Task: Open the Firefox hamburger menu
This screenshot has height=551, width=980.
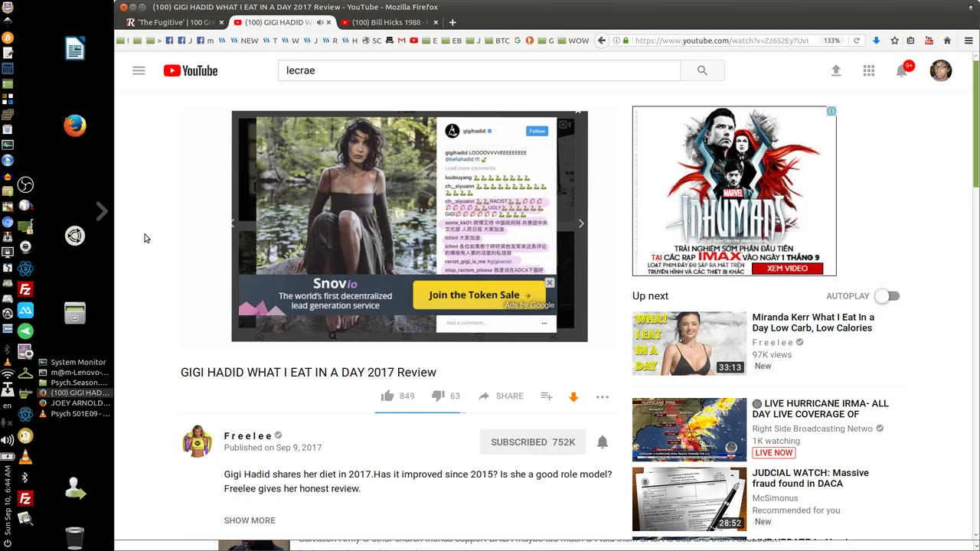Action: click(969, 41)
